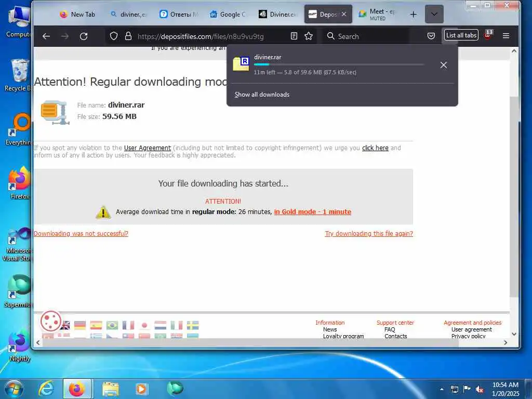Viewport: 532px width, 399px height.
Task: Open the diviner.rar file icon in downloads panel
Action: pyautogui.click(x=241, y=64)
